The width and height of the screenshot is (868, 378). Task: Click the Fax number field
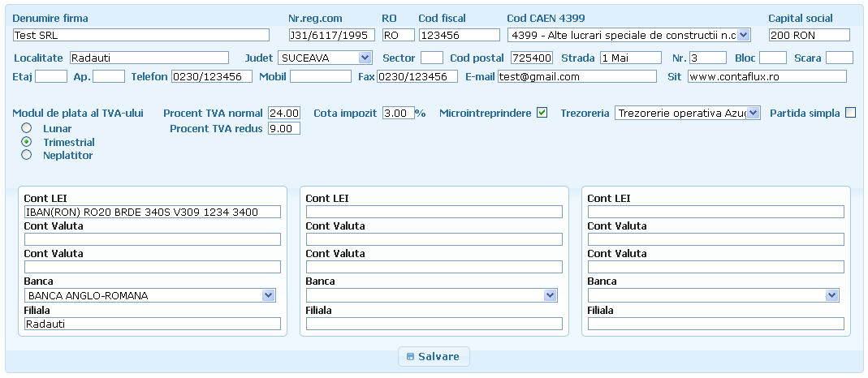pos(417,76)
